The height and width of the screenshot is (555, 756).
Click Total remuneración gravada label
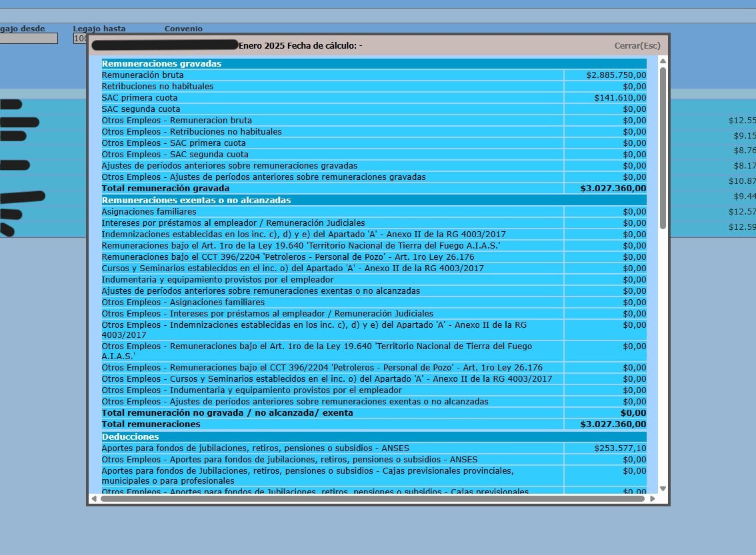165,189
